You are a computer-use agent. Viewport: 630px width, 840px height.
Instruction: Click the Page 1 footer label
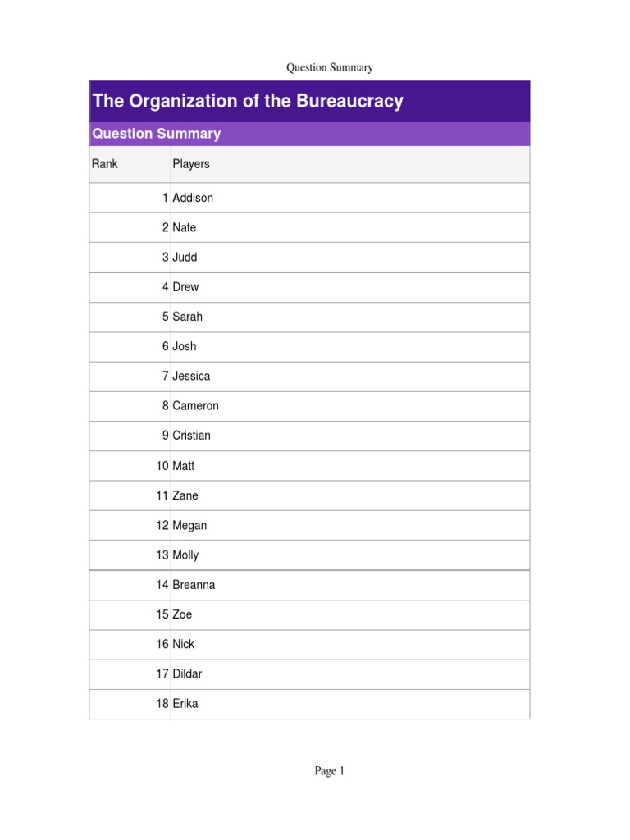coord(330,771)
